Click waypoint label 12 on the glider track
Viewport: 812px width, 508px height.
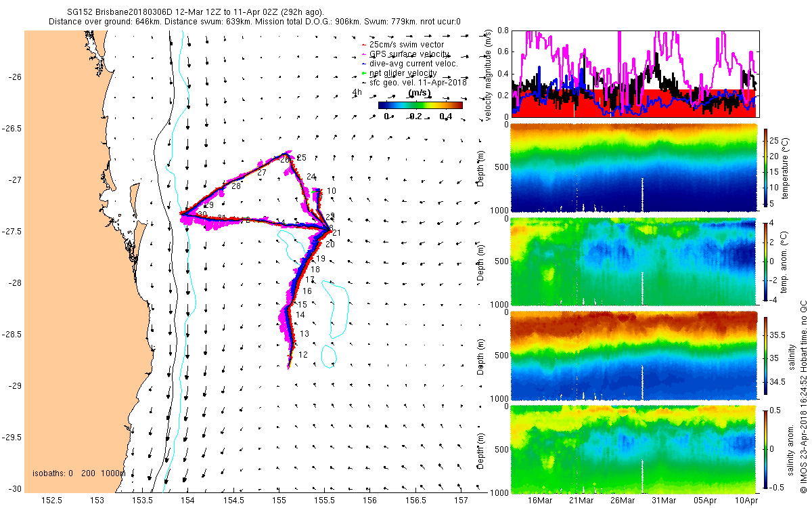click(303, 355)
